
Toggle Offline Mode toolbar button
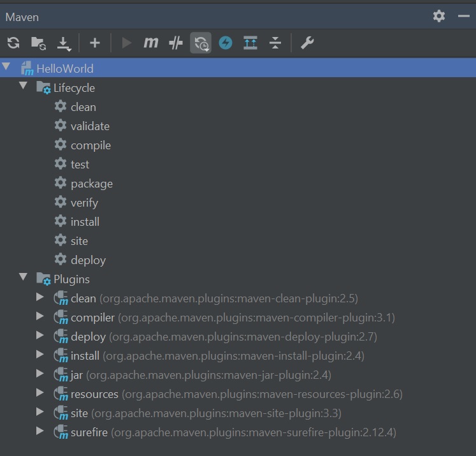(x=201, y=43)
